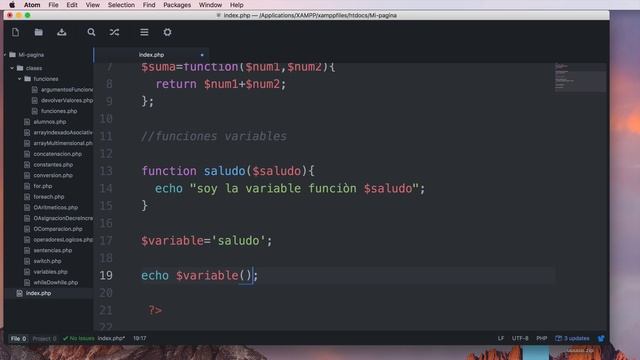Click line number 19 in gutter

pos(106,276)
